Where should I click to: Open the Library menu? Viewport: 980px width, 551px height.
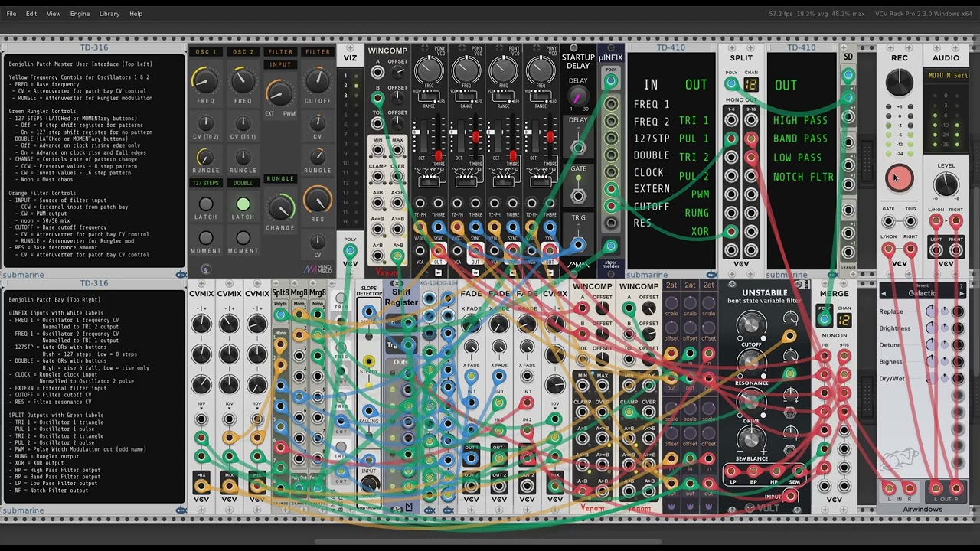[109, 14]
